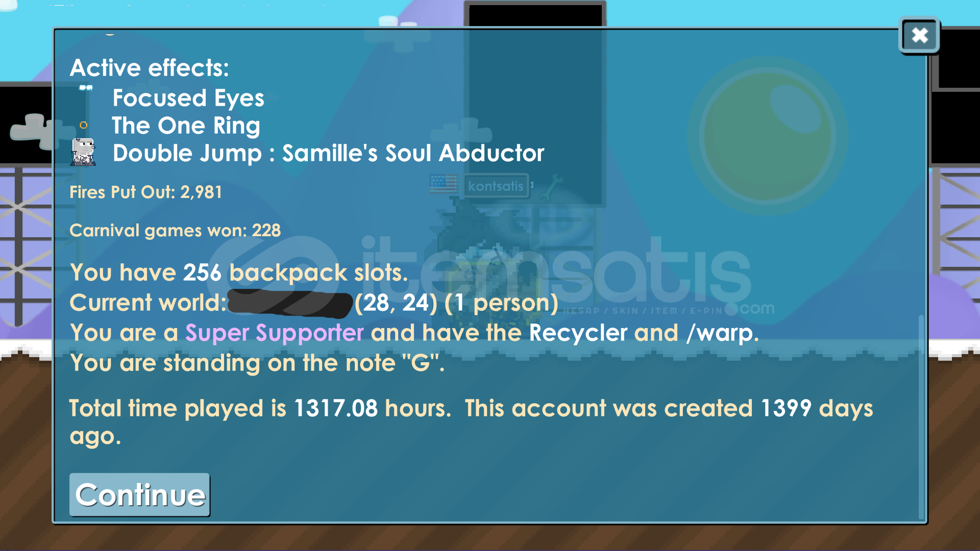The height and width of the screenshot is (551, 980).
Task: Click The One Ring effect label
Action: tap(186, 126)
